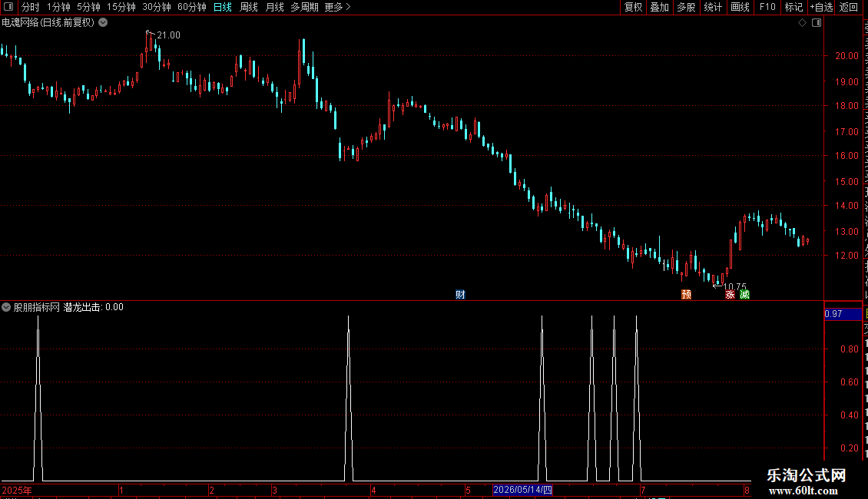The height and width of the screenshot is (499, 868).
Task: Click the 2026/05/14/四 date marker
Action: pos(522,490)
